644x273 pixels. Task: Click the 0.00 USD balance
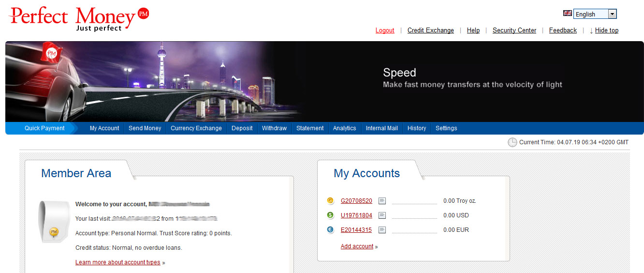point(456,215)
